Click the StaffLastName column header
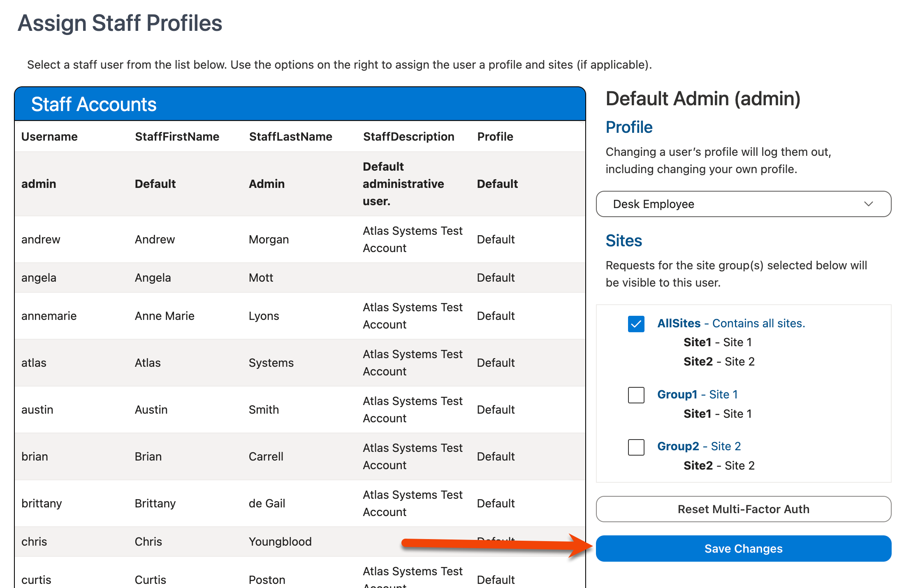This screenshot has height=588, width=904. tap(290, 137)
